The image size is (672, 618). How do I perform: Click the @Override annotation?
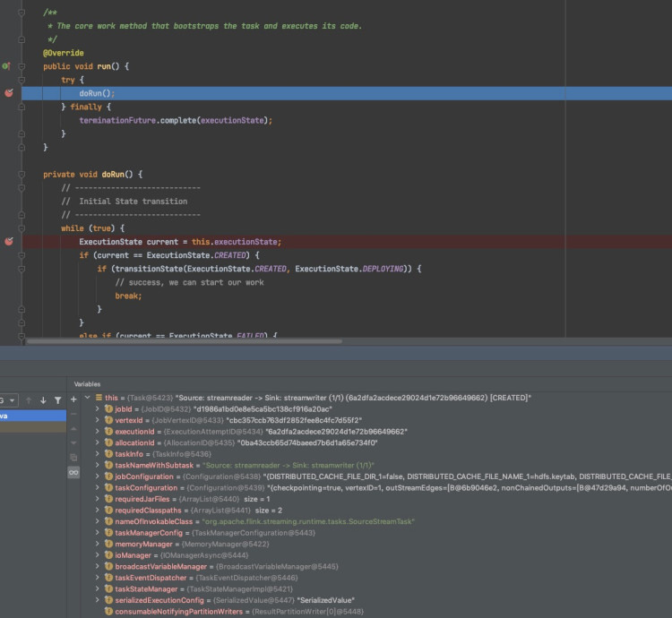pyautogui.click(x=64, y=53)
